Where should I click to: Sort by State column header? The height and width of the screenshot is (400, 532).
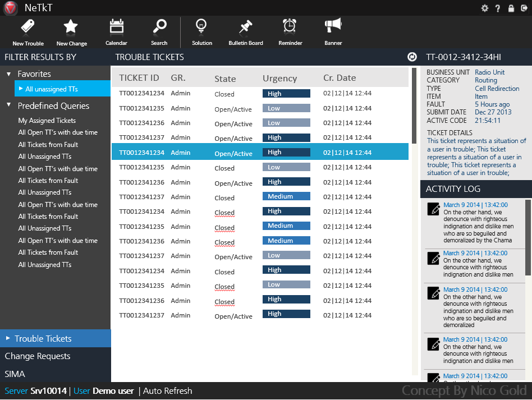(225, 79)
